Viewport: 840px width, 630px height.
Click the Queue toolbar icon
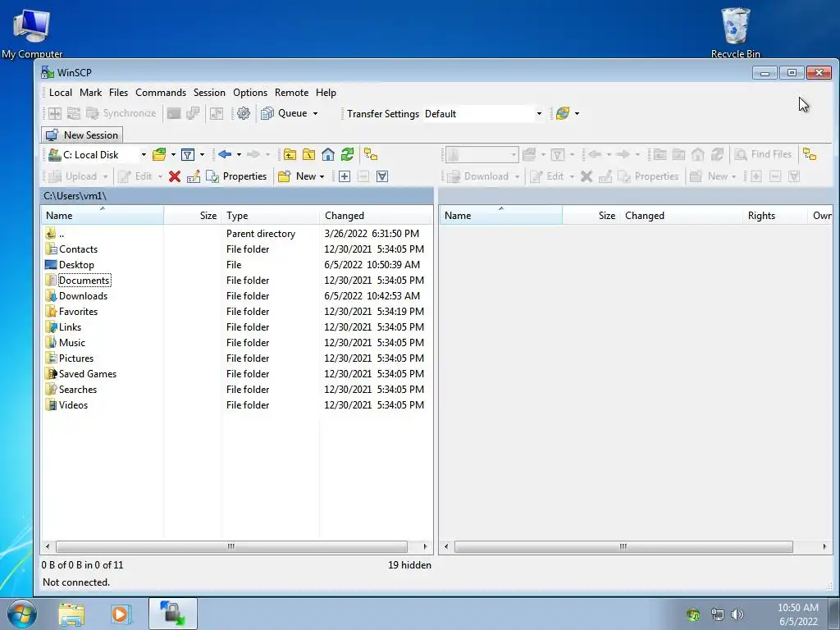pos(267,113)
